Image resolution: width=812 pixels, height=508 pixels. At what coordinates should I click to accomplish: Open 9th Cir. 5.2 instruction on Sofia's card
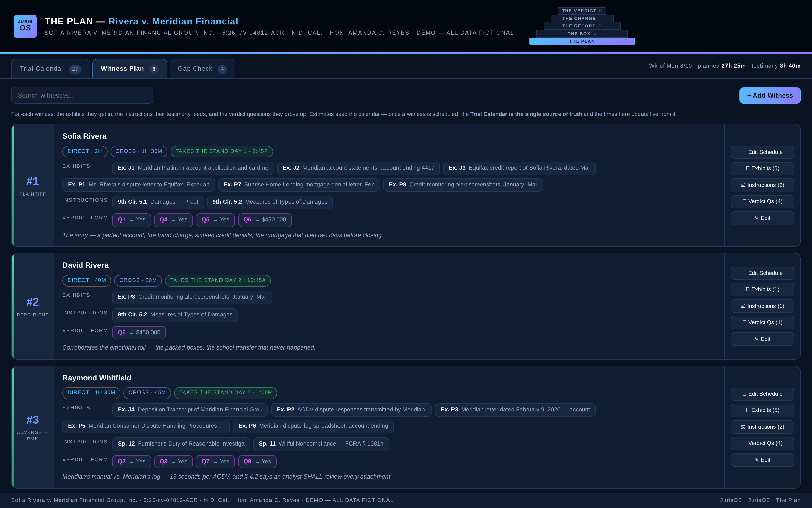tap(270, 202)
